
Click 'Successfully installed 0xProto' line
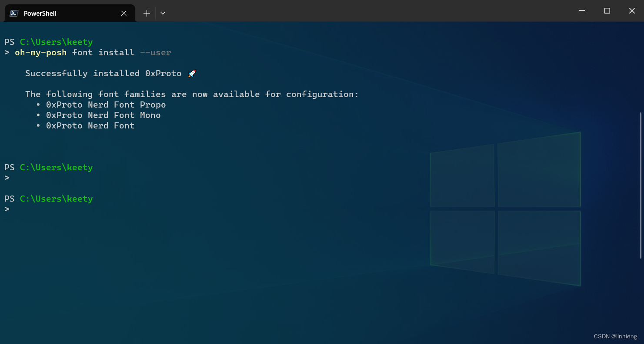(x=103, y=73)
